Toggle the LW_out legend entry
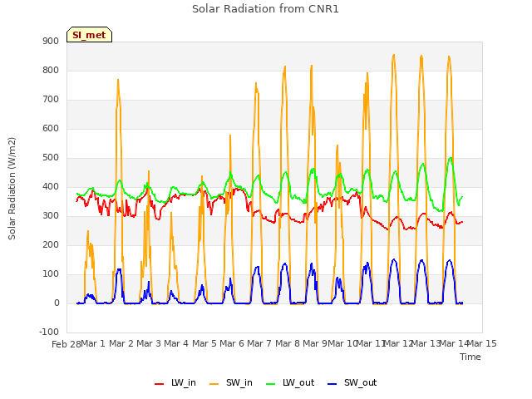The image size is (532, 399). point(290,383)
